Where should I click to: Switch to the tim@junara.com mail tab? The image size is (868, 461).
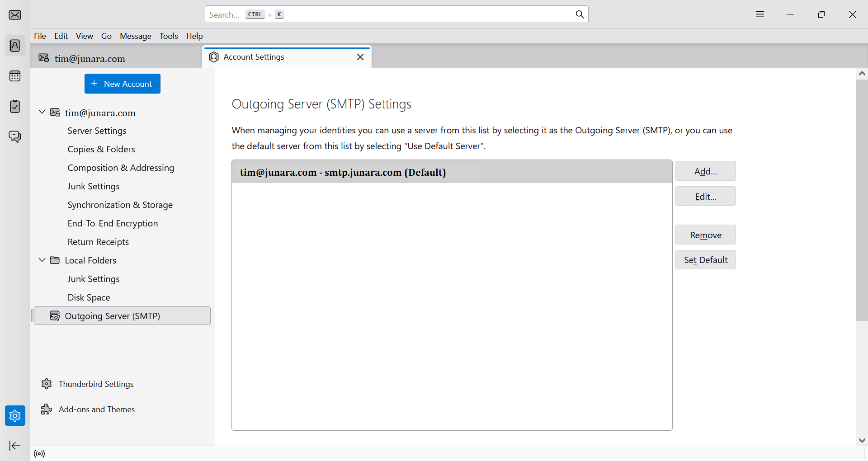click(117, 58)
